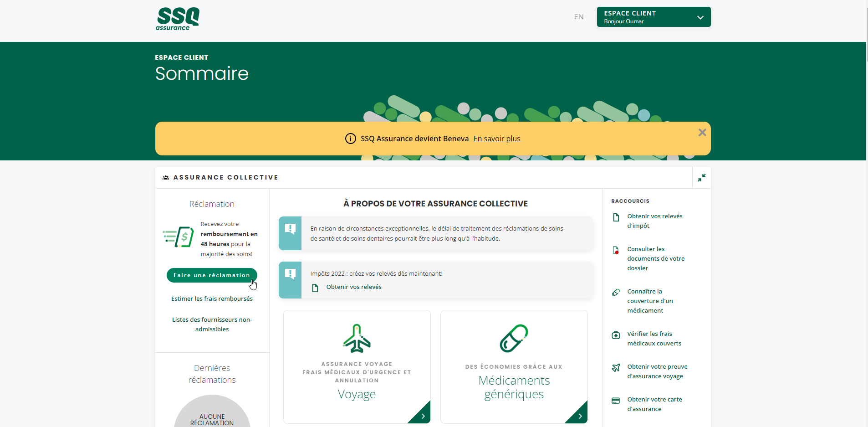Open Obtenir votre carte d'assurance shortcut
868x427 pixels.
[654, 404]
